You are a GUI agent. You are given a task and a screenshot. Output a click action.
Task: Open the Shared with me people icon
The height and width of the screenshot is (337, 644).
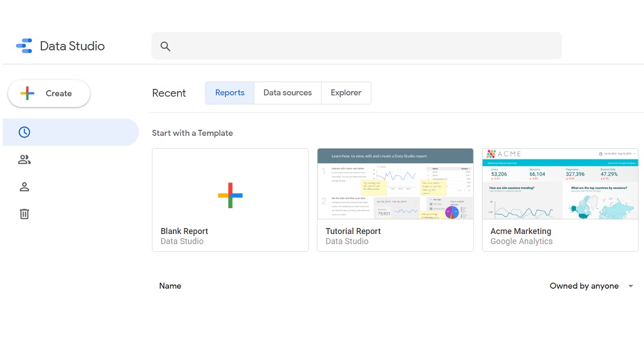(x=24, y=159)
